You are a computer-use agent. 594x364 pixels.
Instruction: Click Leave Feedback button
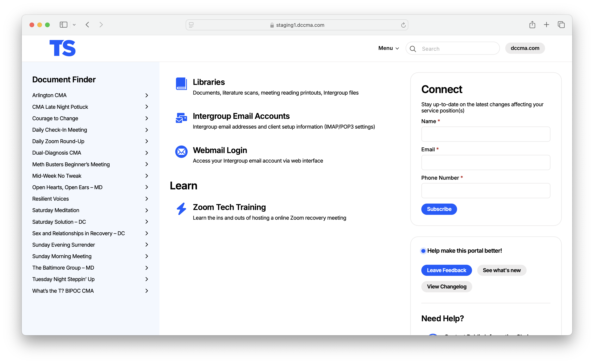pyautogui.click(x=446, y=270)
